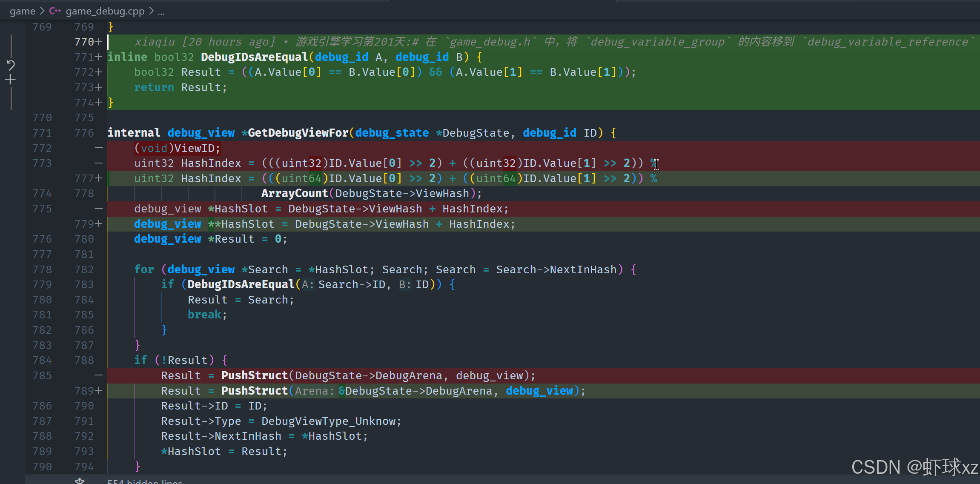Image resolution: width=980 pixels, height=484 pixels.
Task: Click the 'A:' inlay hint in DebugIDsAreEqual call
Action: pyautogui.click(x=307, y=284)
